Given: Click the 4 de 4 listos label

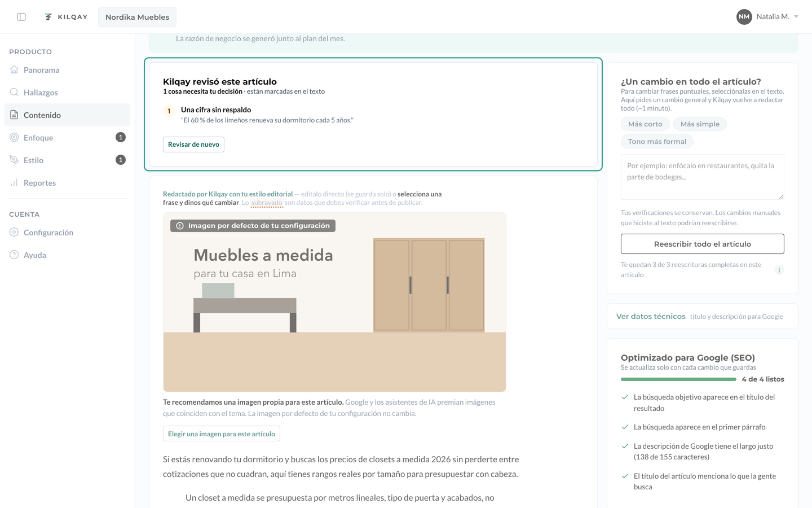Looking at the screenshot, I should (x=763, y=379).
